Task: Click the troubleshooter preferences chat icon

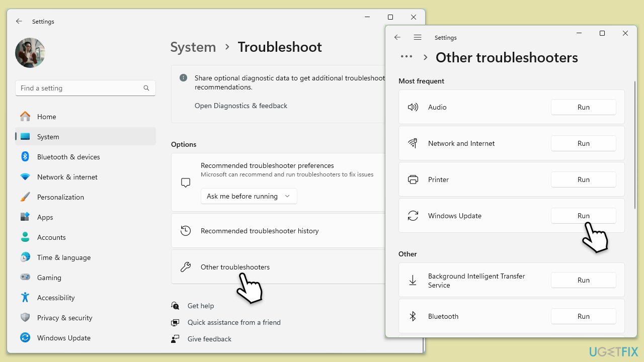Action: (186, 183)
